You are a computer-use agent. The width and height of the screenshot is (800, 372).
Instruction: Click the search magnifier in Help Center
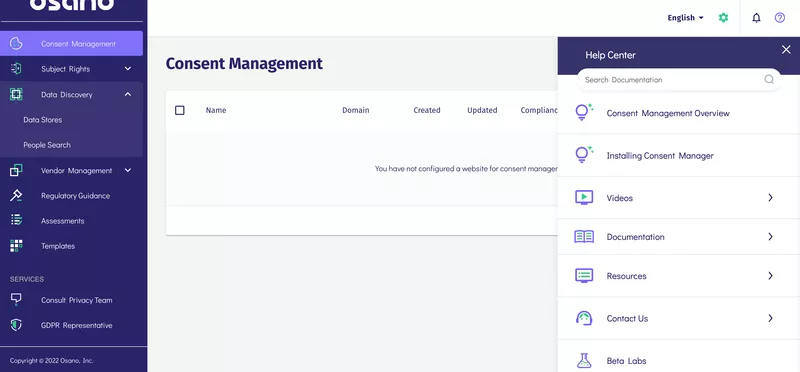pyautogui.click(x=769, y=80)
